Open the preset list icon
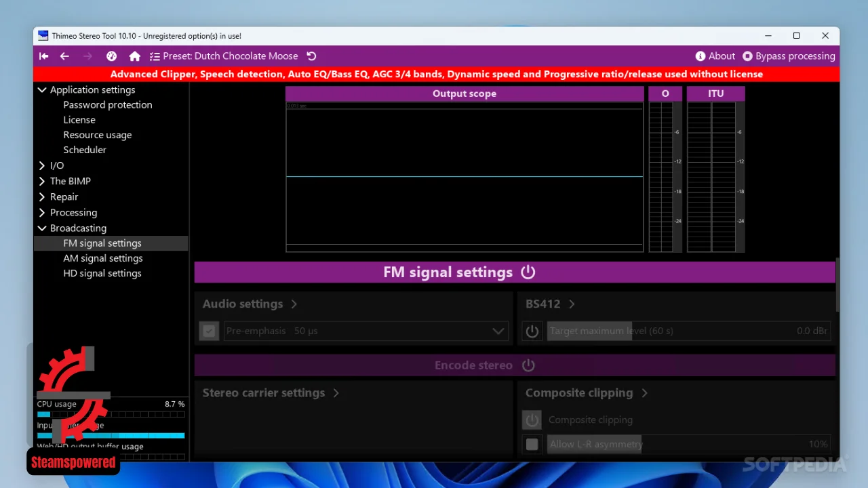Screen dimensions: 868x488 click(x=155, y=56)
